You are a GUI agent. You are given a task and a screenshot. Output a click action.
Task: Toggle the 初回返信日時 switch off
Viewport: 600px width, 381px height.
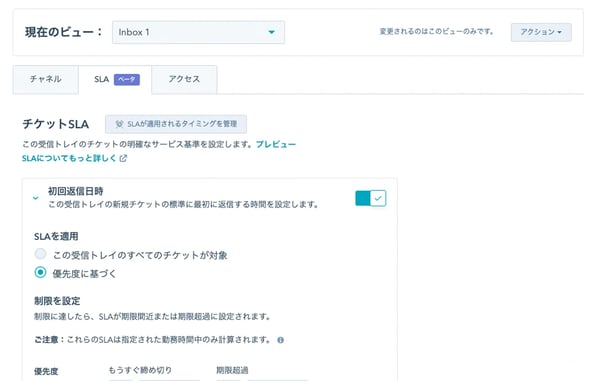coord(370,198)
